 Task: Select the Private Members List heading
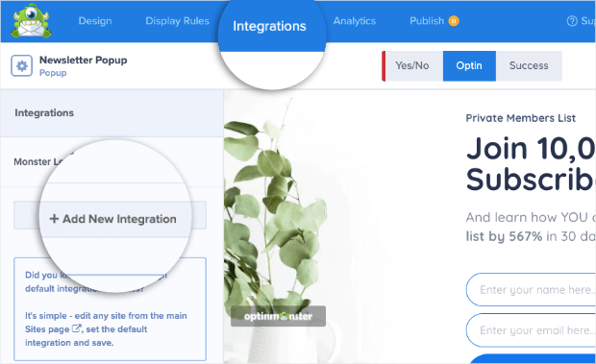coord(521,118)
